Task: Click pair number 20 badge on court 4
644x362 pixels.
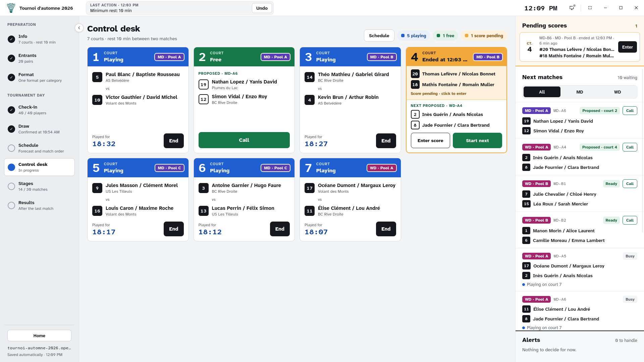Action: click(415, 74)
